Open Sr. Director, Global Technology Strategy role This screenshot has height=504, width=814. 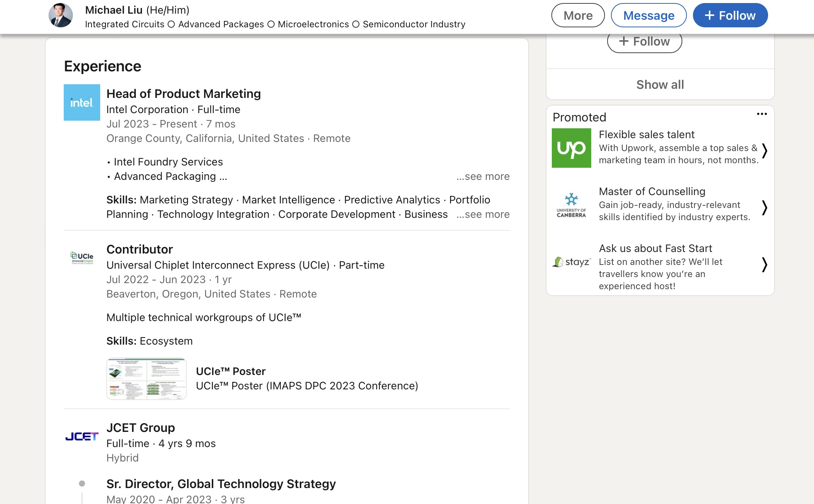[x=221, y=484]
